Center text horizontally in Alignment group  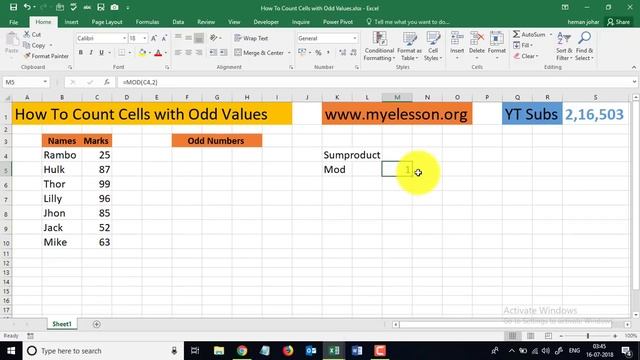tap(188, 53)
